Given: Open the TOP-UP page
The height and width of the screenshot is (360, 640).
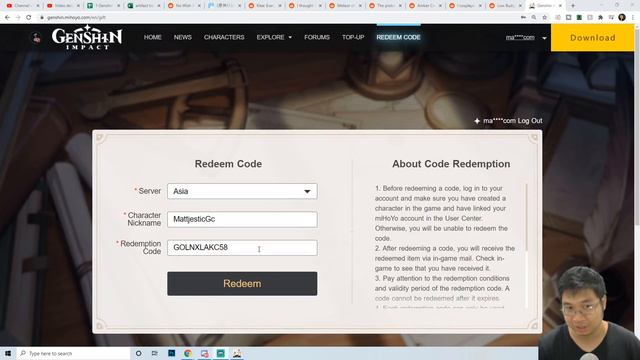Looking at the screenshot, I should (x=353, y=37).
